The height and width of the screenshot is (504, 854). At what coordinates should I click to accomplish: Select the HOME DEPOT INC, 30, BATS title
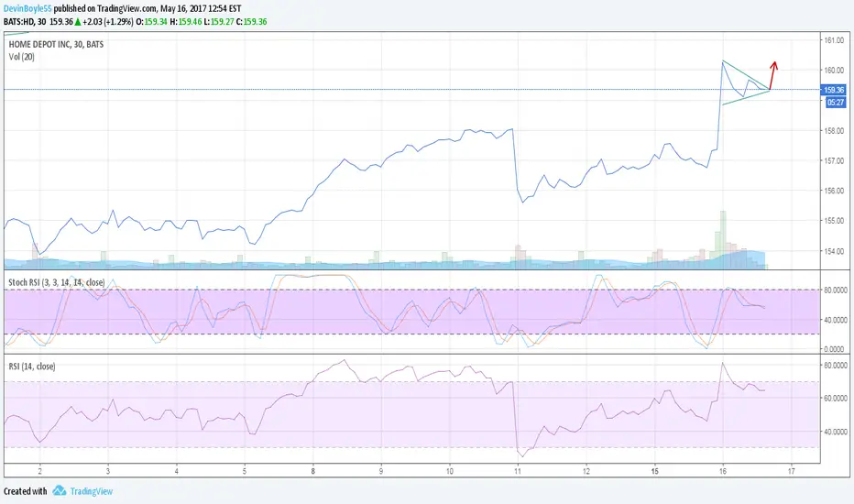click(x=56, y=44)
